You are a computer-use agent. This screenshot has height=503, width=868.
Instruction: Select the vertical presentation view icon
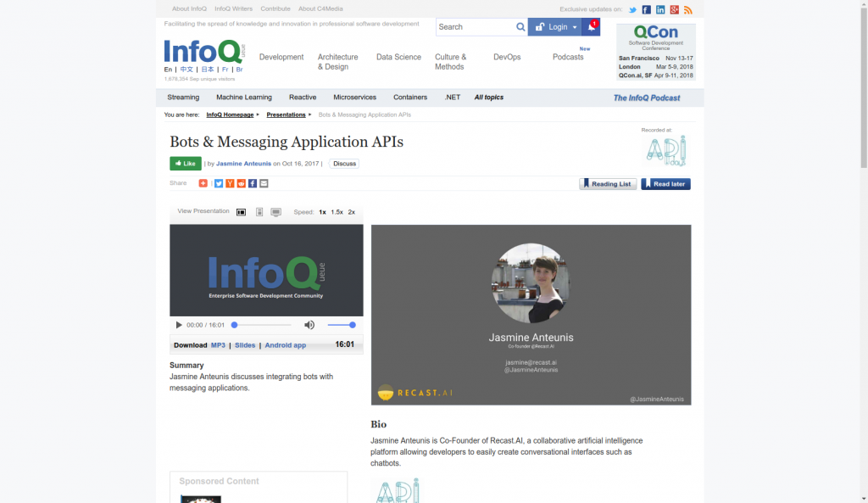259,212
